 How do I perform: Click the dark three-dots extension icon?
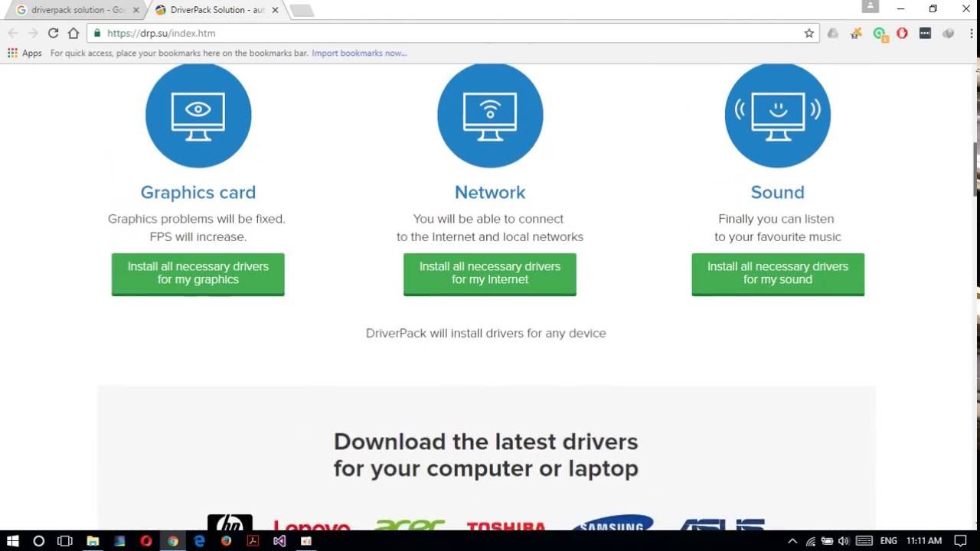point(925,33)
